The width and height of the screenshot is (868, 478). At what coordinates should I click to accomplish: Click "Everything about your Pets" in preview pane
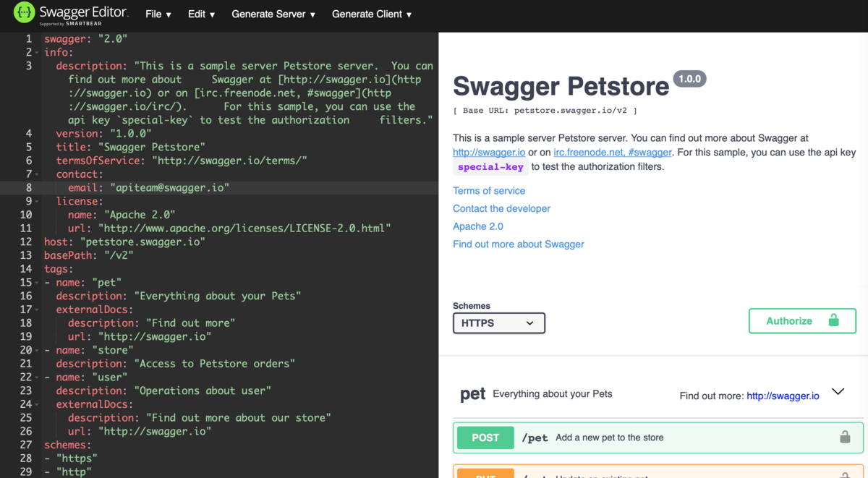point(553,394)
